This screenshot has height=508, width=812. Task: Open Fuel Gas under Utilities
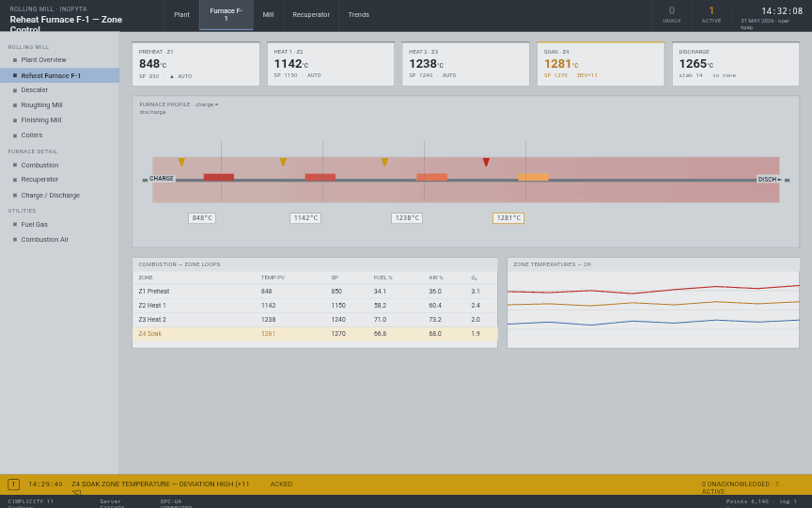click(x=59, y=225)
